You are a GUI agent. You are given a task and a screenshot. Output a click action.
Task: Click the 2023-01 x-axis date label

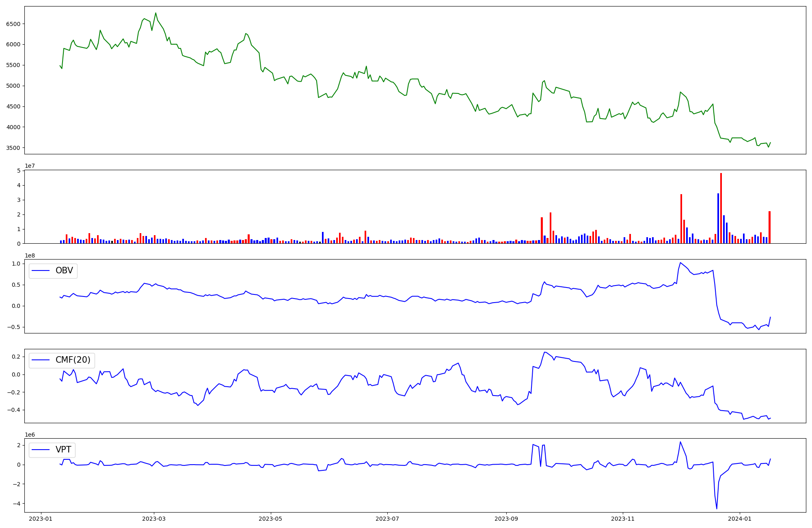pyautogui.click(x=41, y=519)
